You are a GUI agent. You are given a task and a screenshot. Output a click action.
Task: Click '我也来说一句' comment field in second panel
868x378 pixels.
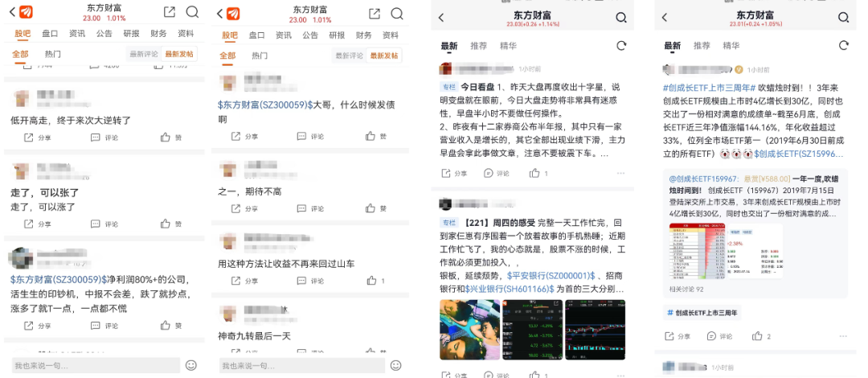pos(301,366)
